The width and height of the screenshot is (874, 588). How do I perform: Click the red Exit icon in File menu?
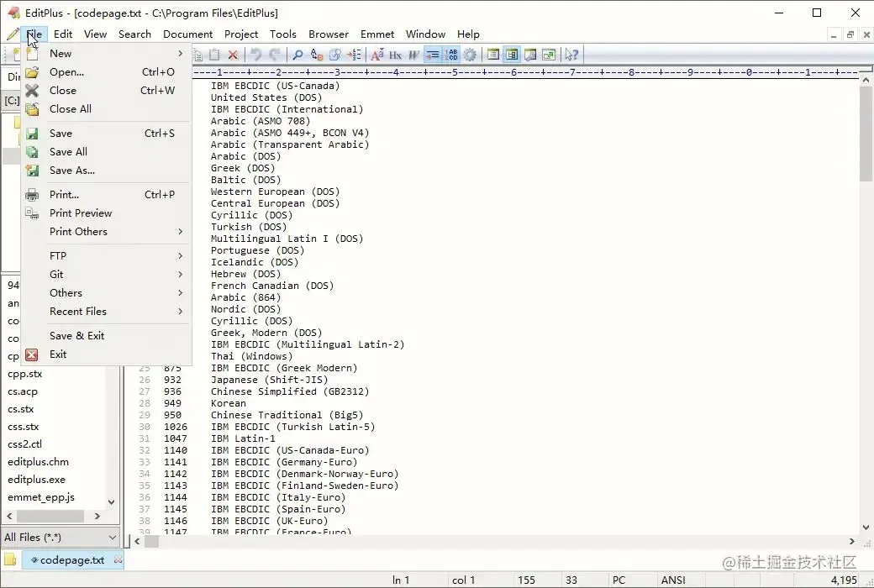(x=32, y=354)
